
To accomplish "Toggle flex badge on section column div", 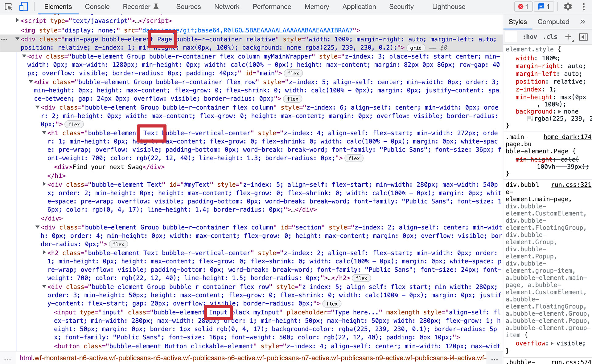I will click(118, 244).
